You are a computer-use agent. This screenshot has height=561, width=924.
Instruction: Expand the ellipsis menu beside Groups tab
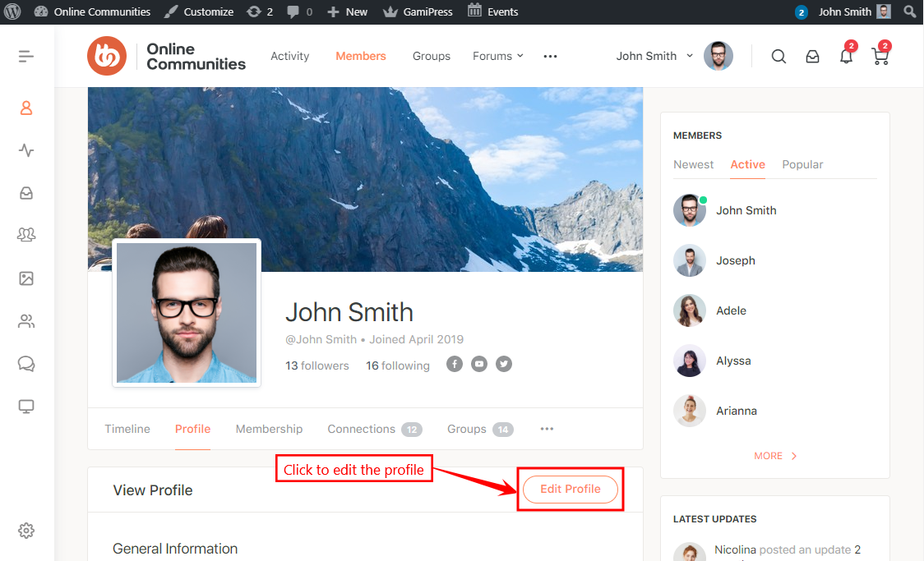pos(547,428)
